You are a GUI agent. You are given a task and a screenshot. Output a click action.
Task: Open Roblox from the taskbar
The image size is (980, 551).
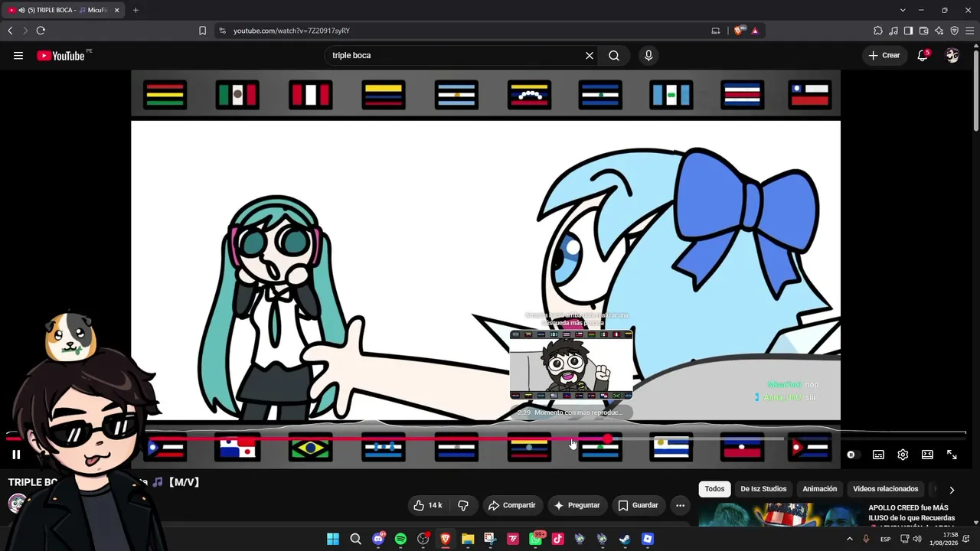[x=648, y=539]
